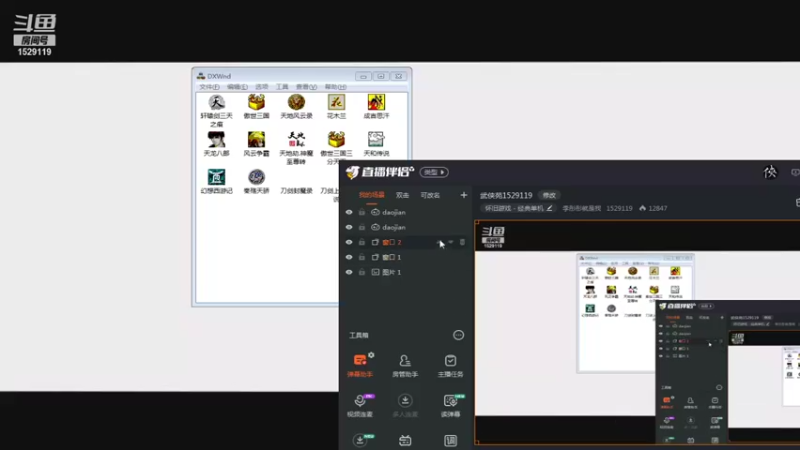The image size is (800, 450).
Task: Click the download icon with NEW badge in bottom row
Action: click(361, 440)
